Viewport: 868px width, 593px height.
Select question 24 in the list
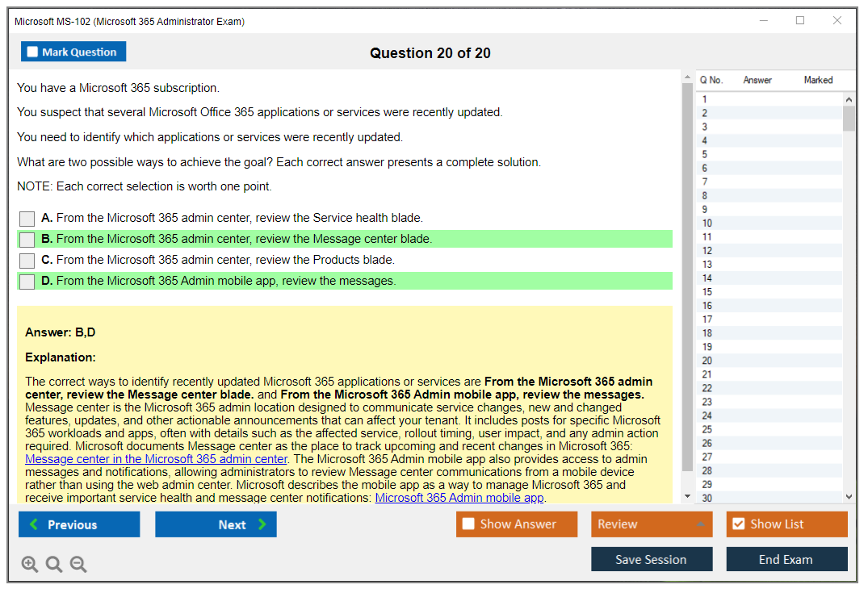(769, 416)
